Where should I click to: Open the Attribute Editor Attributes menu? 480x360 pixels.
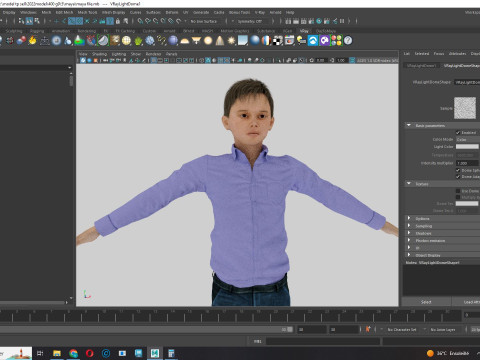tap(457, 53)
